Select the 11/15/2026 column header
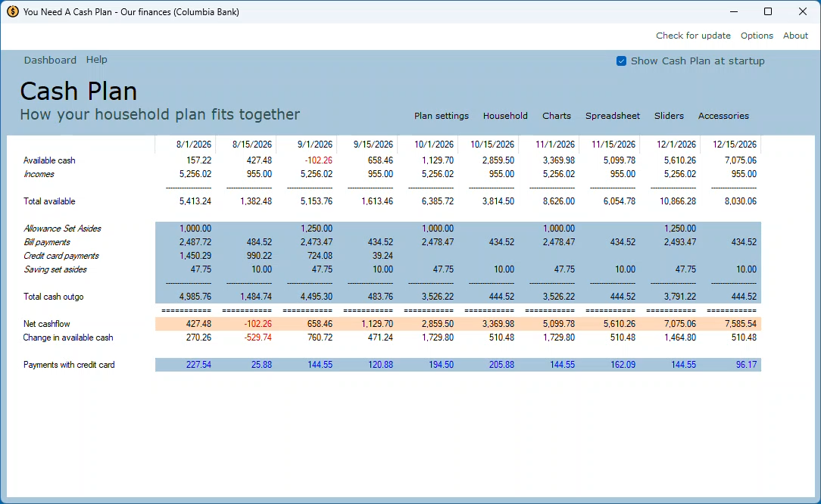This screenshot has width=821, height=504. (x=613, y=145)
